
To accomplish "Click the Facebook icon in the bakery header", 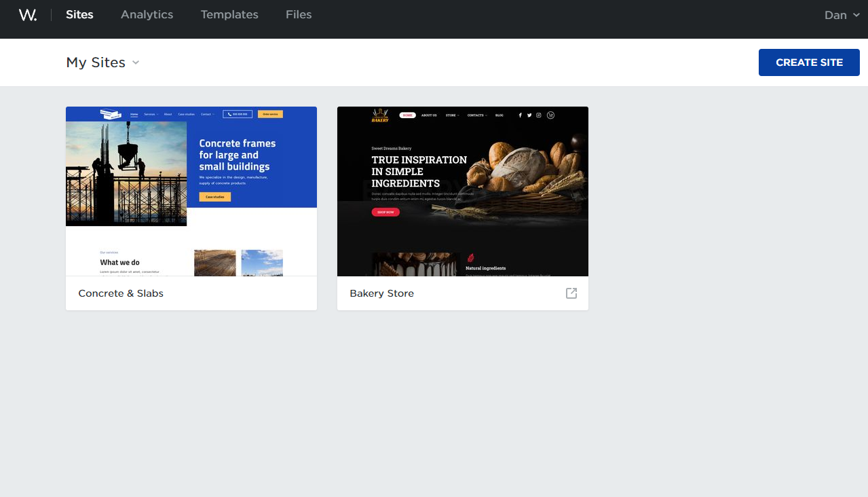I will coord(520,115).
